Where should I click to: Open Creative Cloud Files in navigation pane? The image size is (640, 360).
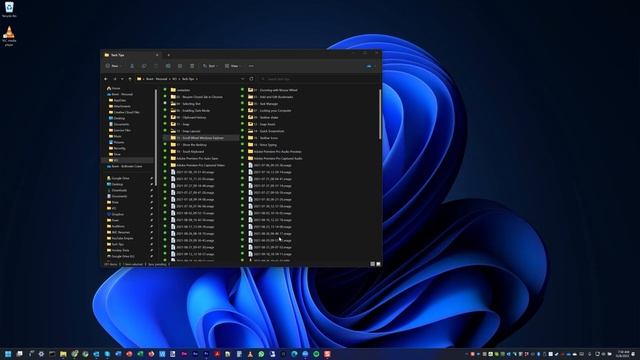click(124, 112)
